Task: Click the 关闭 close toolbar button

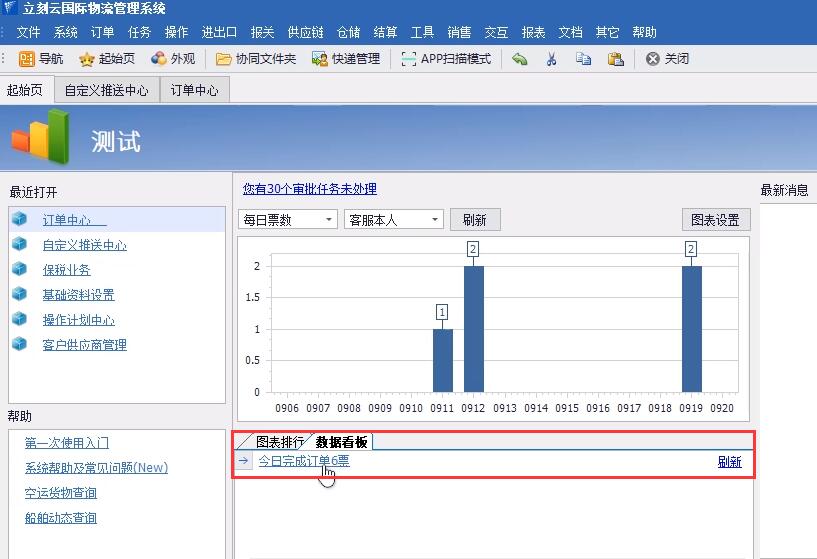Action: pyautogui.click(x=667, y=59)
